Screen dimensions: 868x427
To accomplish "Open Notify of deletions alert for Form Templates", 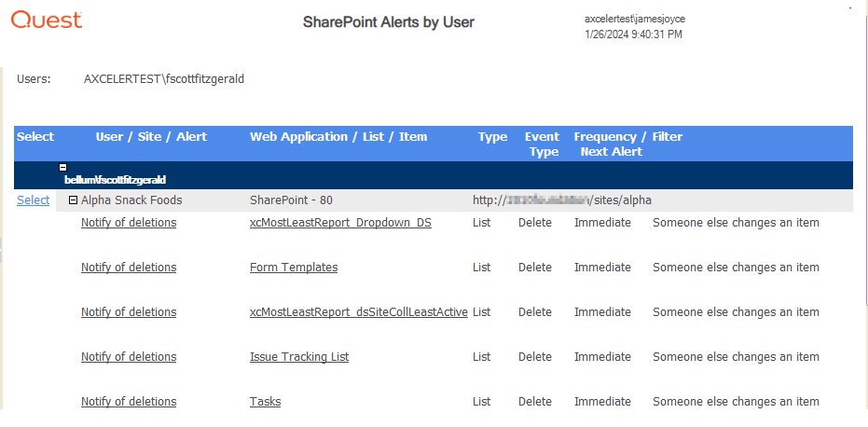I will [x=129, y=268].
